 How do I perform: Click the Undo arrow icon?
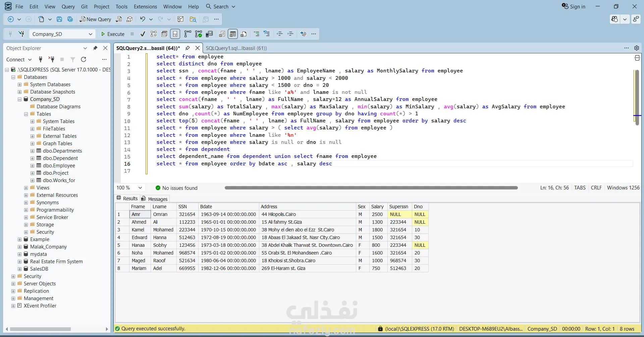[x=143, y=19]
